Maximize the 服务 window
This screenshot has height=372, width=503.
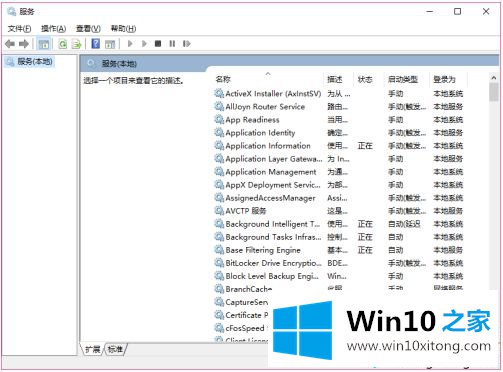click(458, 12)
